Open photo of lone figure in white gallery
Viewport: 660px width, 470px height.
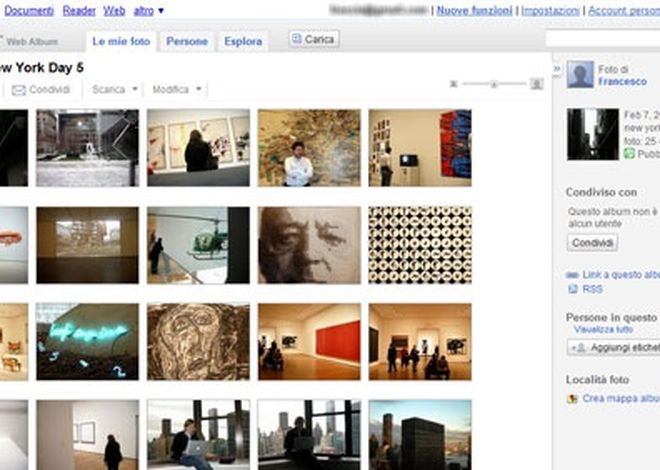click(87, 435)
